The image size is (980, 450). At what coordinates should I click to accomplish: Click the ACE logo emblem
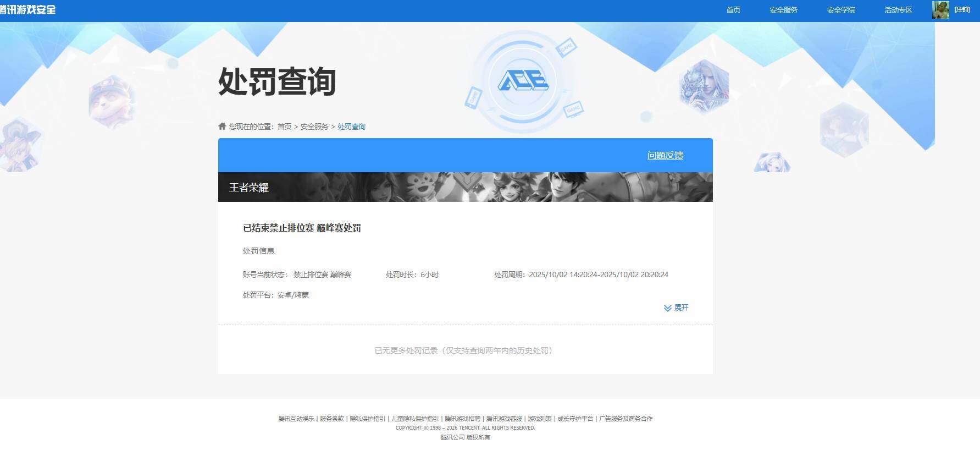523,81
